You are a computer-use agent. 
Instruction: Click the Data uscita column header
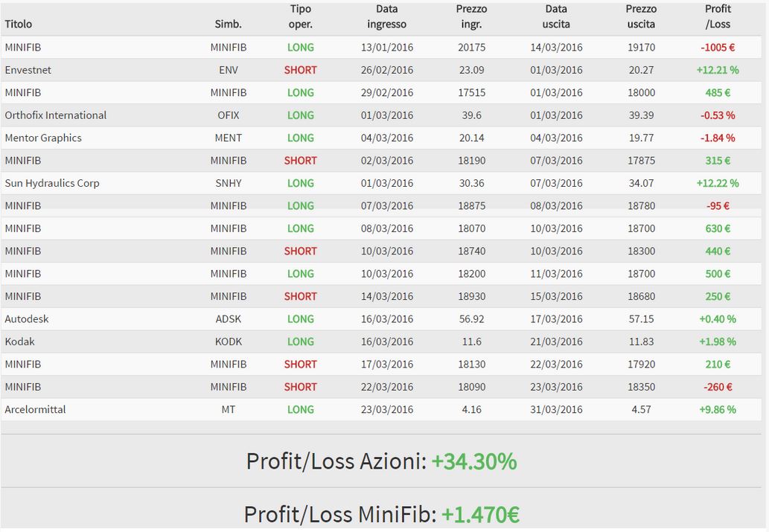coord(556,16)
